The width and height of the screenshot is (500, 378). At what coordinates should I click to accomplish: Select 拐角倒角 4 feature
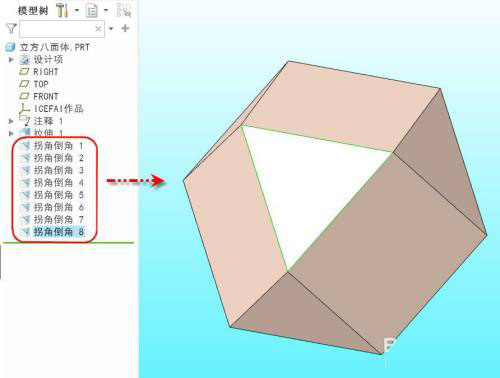[x=58, y=183]
